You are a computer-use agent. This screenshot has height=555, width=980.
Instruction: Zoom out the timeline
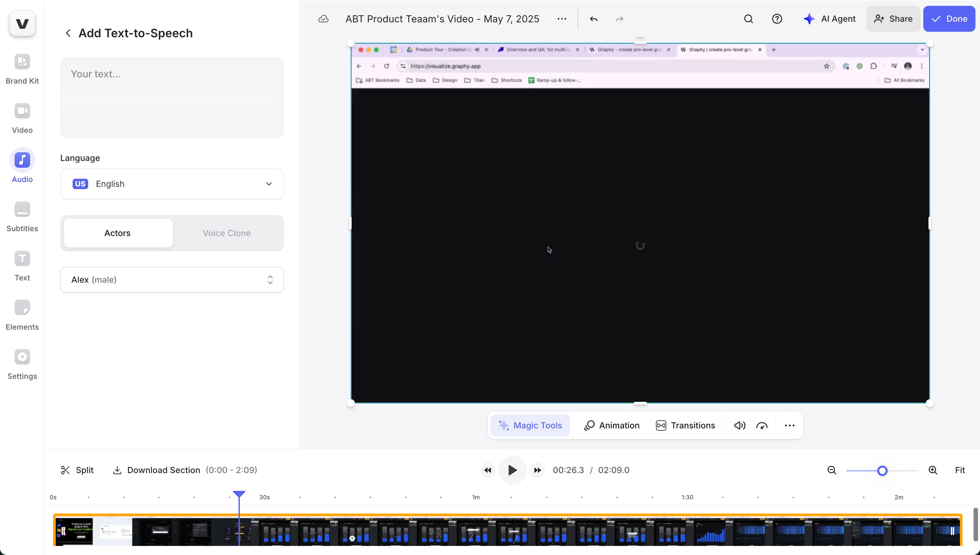[832, 470]
